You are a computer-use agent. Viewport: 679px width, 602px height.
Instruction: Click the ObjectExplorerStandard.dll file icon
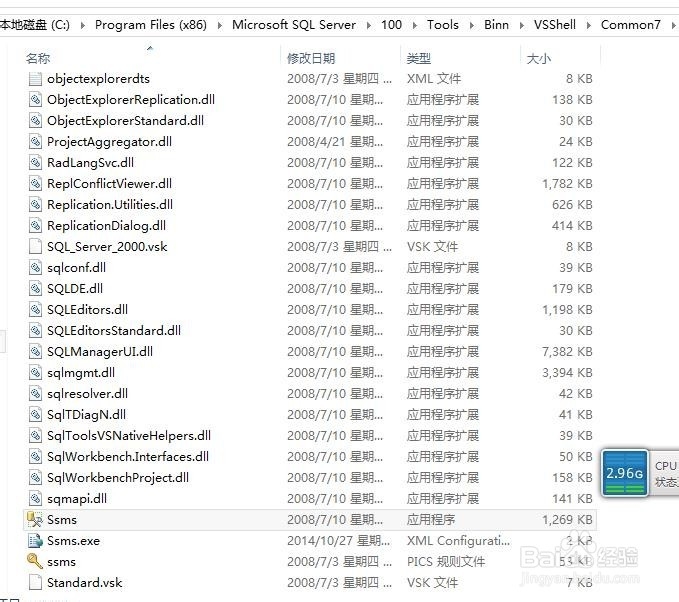click(x=35, y=121)
